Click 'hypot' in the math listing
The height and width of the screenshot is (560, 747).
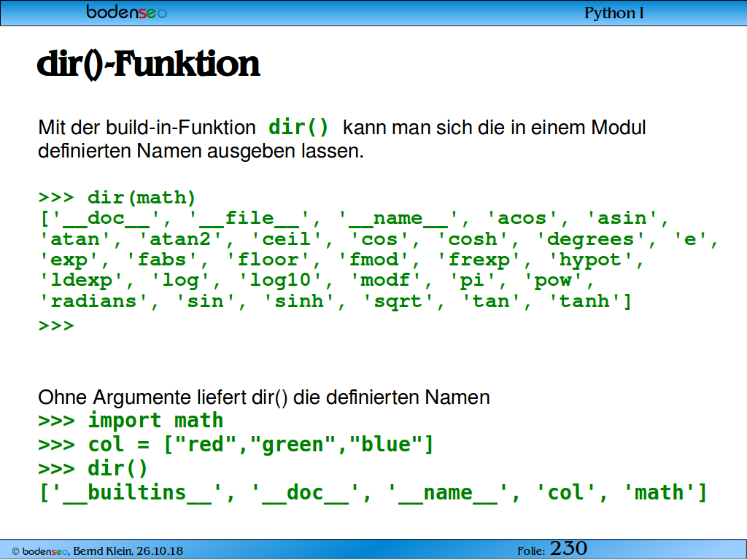pyautogui.click(x=591, y=260)
